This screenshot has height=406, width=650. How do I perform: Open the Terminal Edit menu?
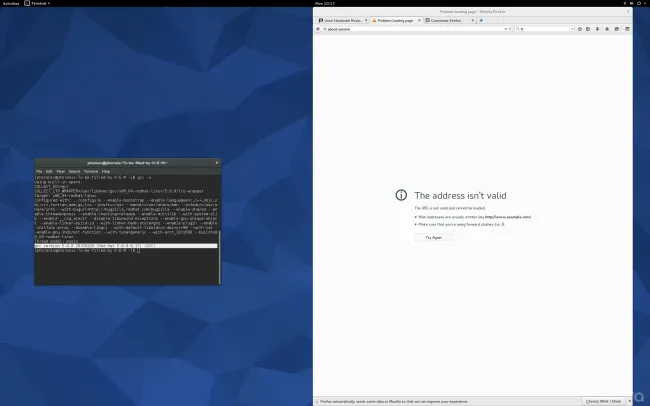pyautogui.click(x=49, y=171)
